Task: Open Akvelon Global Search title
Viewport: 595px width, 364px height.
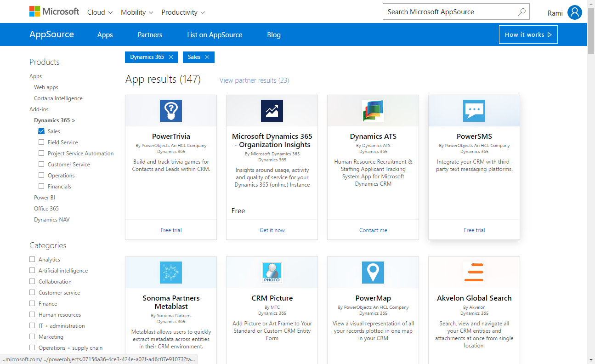Action: coord(474,298)
